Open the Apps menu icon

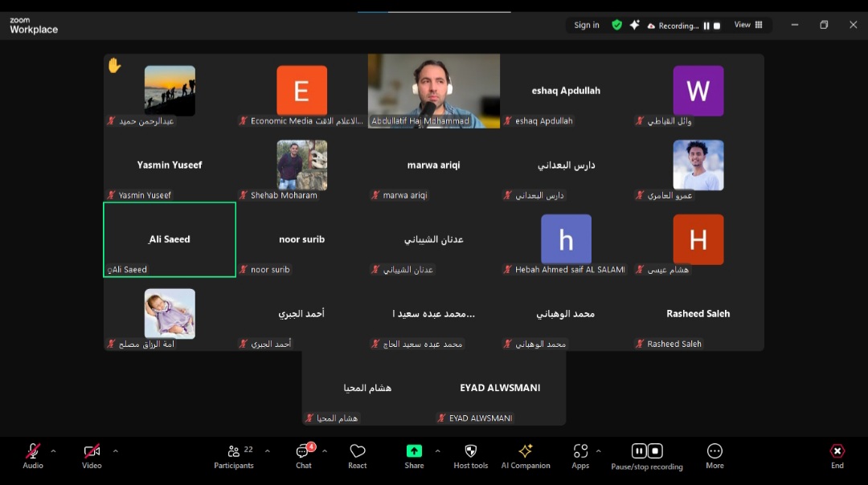[580, 455]
